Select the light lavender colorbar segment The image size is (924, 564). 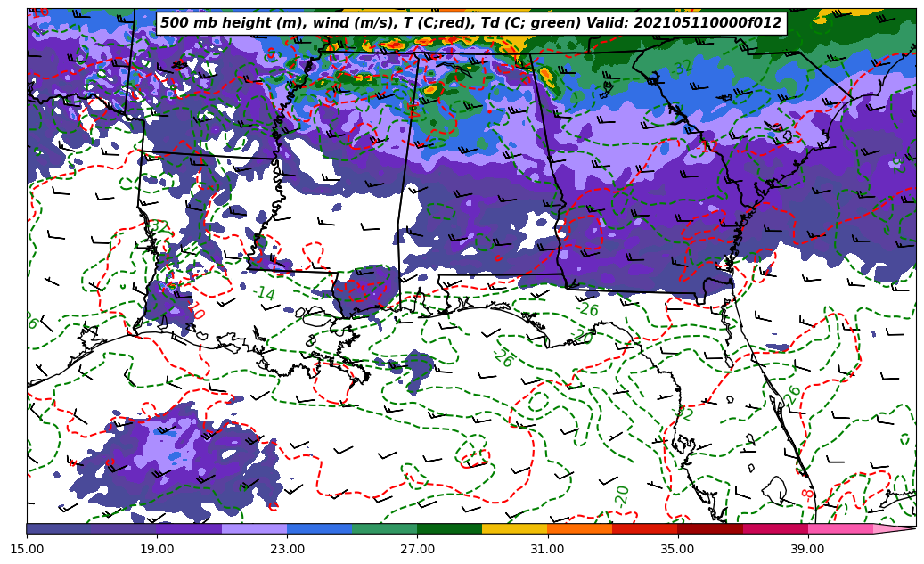(254, 528)
